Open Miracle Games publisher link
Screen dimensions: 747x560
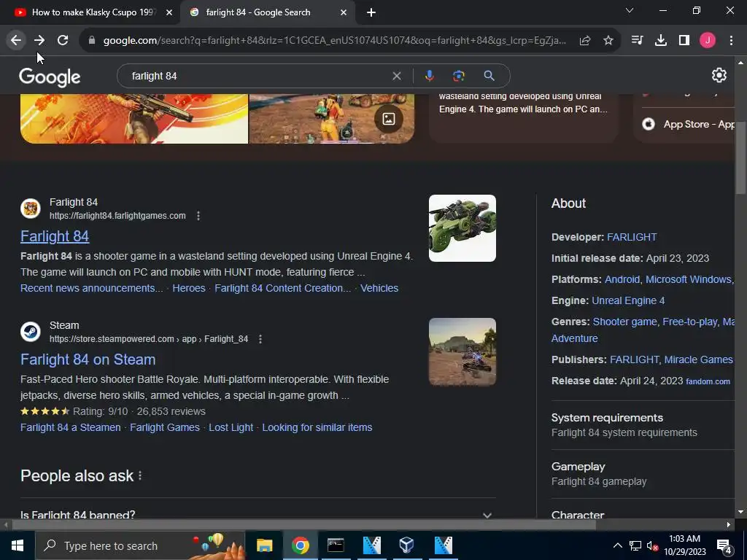point(698,359)
